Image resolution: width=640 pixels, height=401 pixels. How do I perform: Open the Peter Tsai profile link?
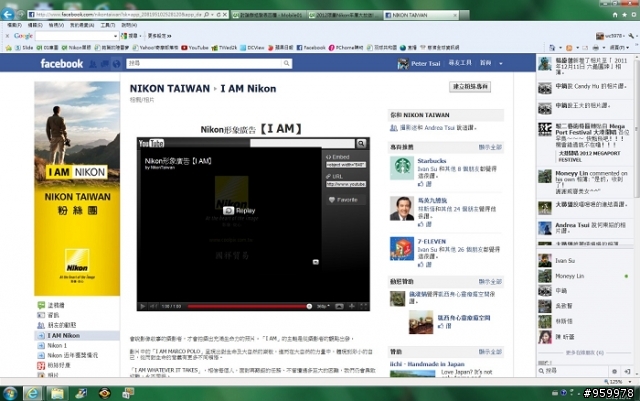pyautogui.click(x=425, y=64)
